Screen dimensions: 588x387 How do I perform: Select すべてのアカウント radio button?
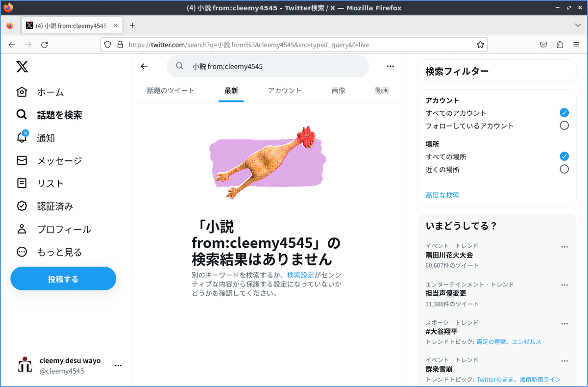[564, 112]
